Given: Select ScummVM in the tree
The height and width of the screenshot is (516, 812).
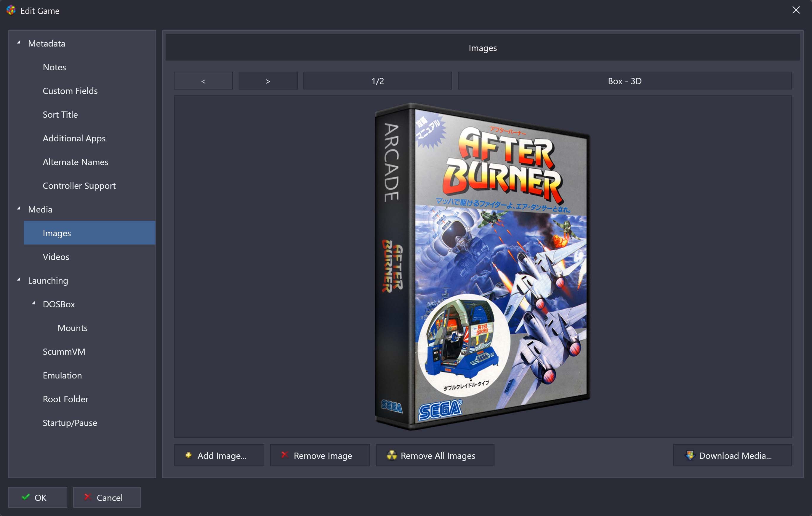Looking at the screenshot, I should 64,352.
